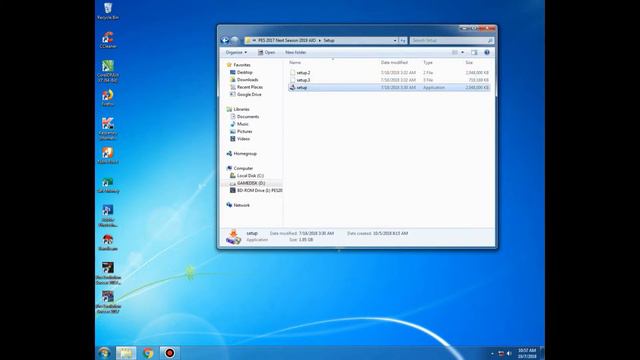
Task: Open CCleaner desktop shortcut
Action: (108, 40)
